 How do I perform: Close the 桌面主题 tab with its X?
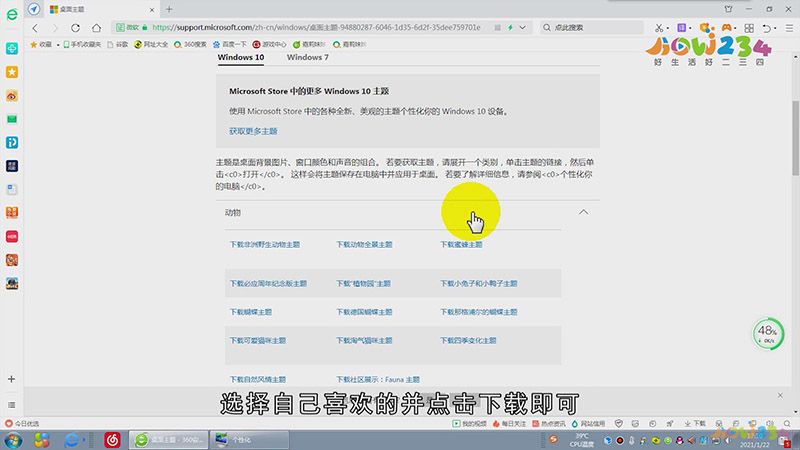click(152, 10)
